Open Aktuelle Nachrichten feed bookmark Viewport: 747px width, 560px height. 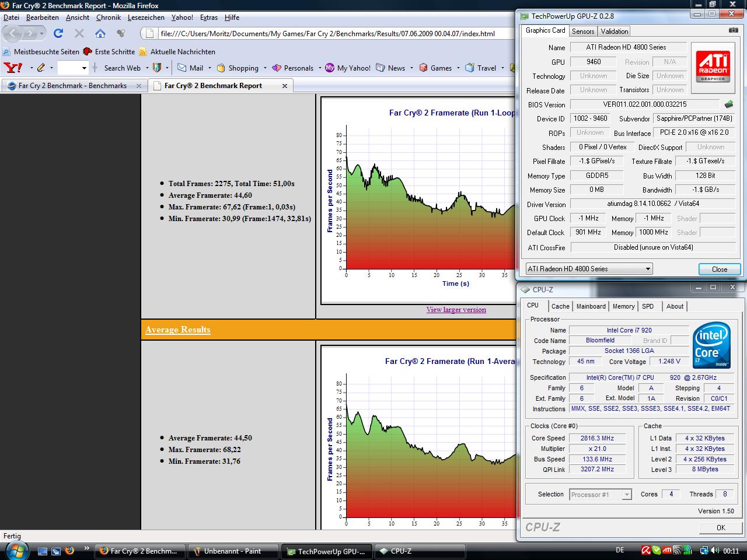pyautogui.click(x=177, y=51)
